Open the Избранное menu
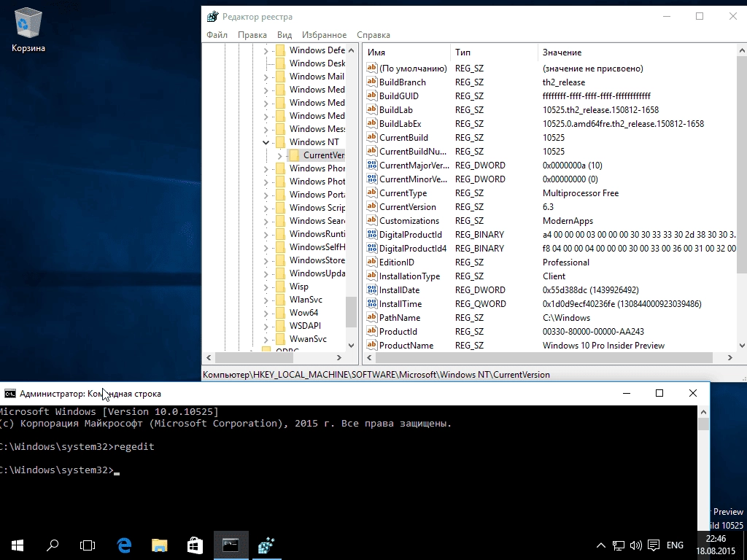This screenshot has width=747, height=560. click(x=324, y=35)
